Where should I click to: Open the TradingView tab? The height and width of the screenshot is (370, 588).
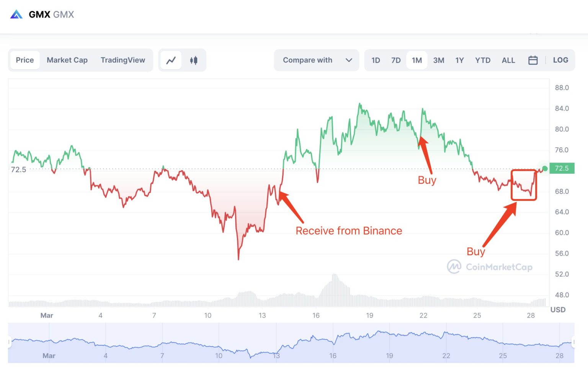pyautogui.click(x=123, y=60)
